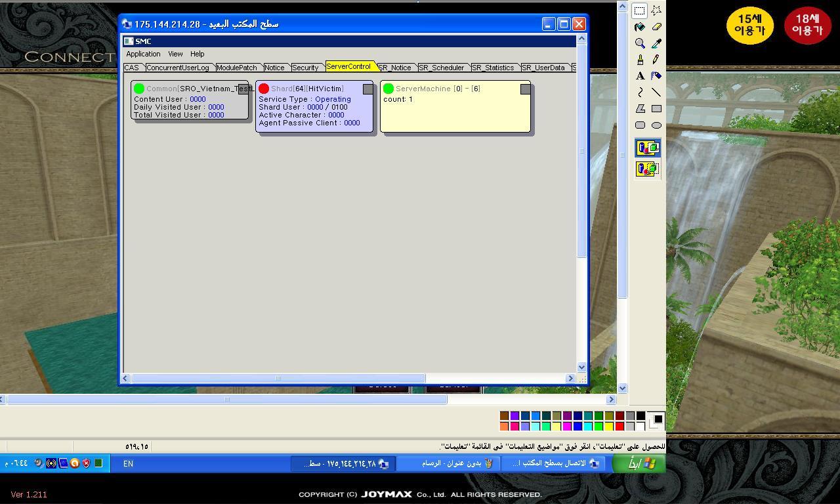840x504 pixels.
Task: Click gray square button on ServerMachine box
Action: point(526,89)
